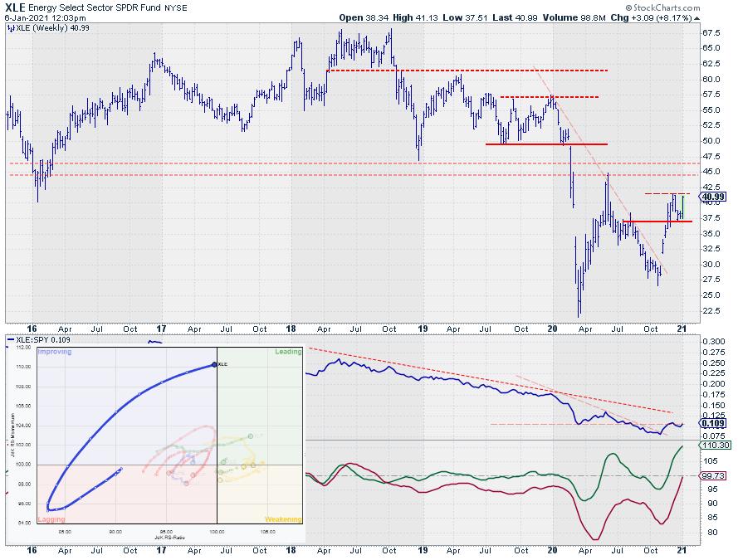This screenshot has height=560, width=738.
Task: Click the Last 40.99 value in header
Action: pos(515,18)
